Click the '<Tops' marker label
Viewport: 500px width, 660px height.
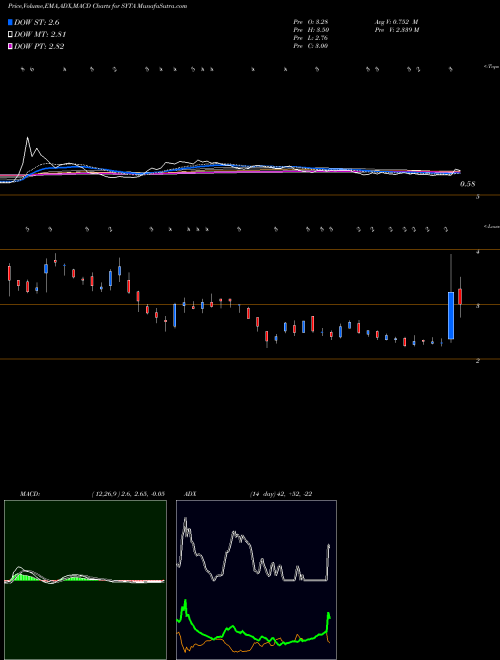(x=491, y=67)
